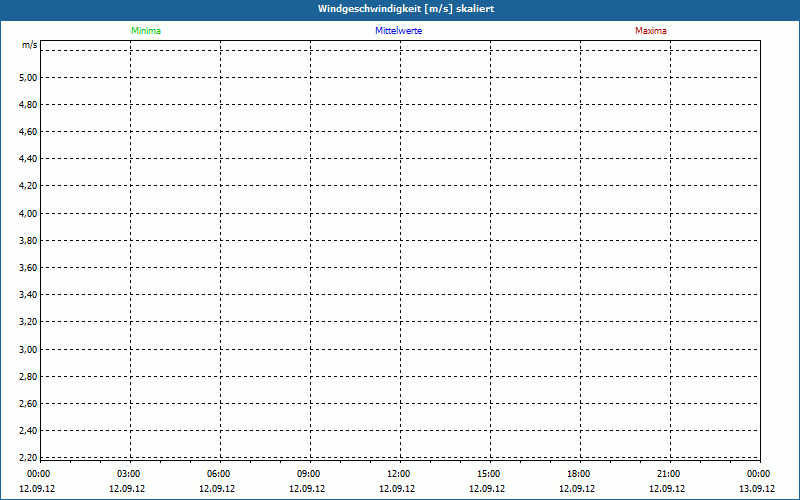Screen dimensions: 800x500
Task: Click the 13.09.12 date label
Action: [757, 489]
